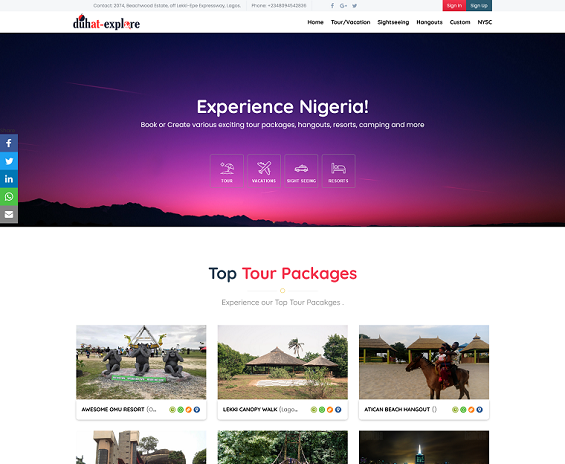Open Atican Beach Hangout package image
The image size is (565, 464).
[x=424, y=362]
